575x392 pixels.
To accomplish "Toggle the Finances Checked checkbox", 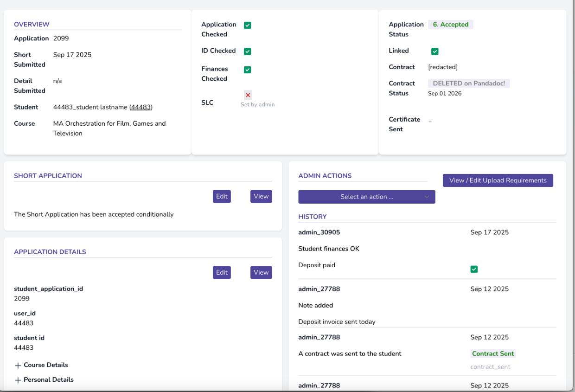I will click(x=248, y=70).
